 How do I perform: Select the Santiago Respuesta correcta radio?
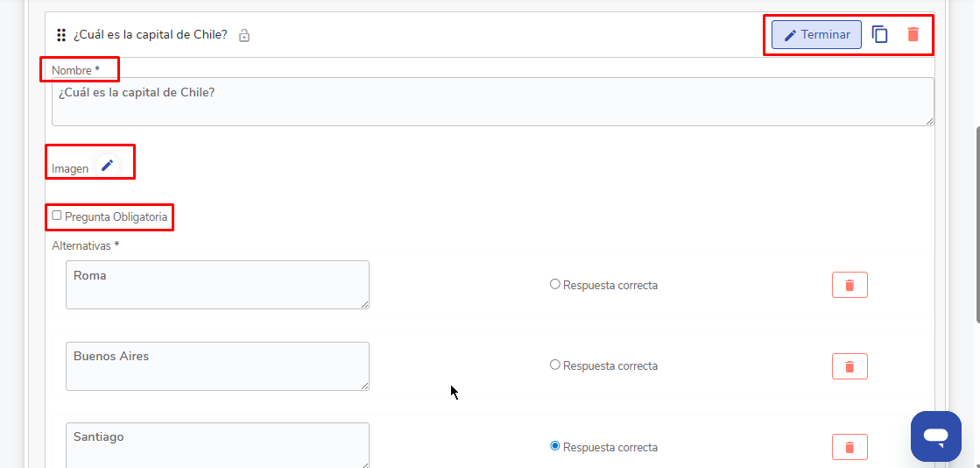(x=554, y=446)
